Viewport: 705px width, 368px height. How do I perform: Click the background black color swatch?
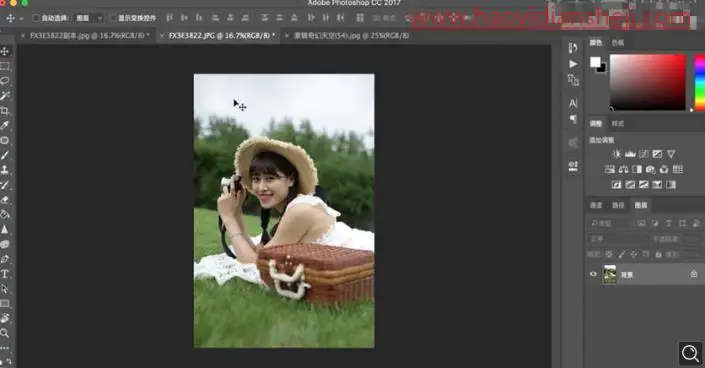(602, 69)
